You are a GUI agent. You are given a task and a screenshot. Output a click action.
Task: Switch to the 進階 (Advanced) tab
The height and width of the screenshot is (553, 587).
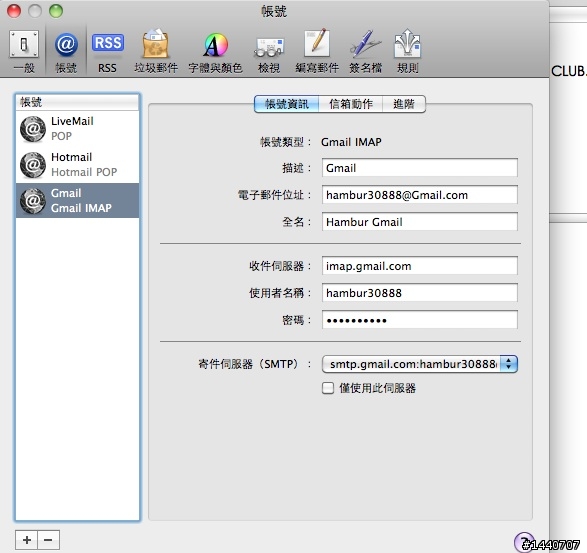[x=404, y=104]
